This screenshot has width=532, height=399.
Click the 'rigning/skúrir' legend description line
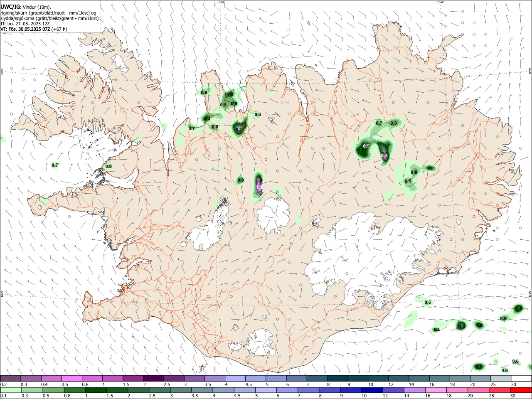pos(48,13)
